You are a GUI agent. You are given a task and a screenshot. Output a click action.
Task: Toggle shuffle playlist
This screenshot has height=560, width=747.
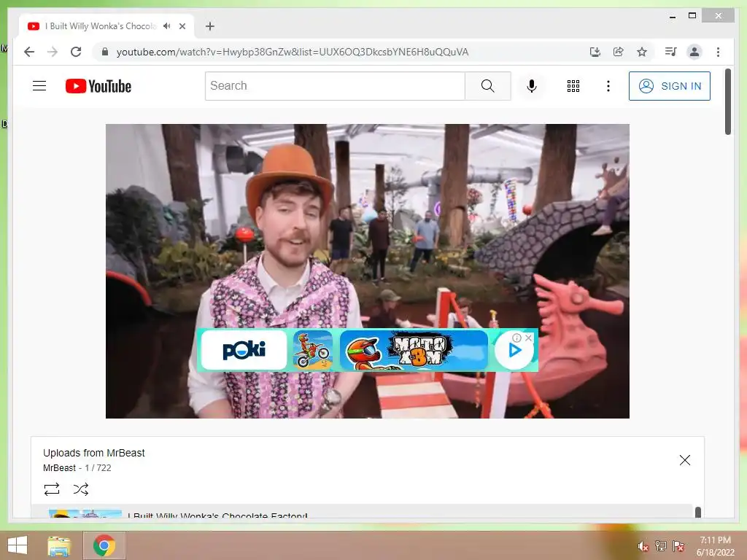(80, 489)
